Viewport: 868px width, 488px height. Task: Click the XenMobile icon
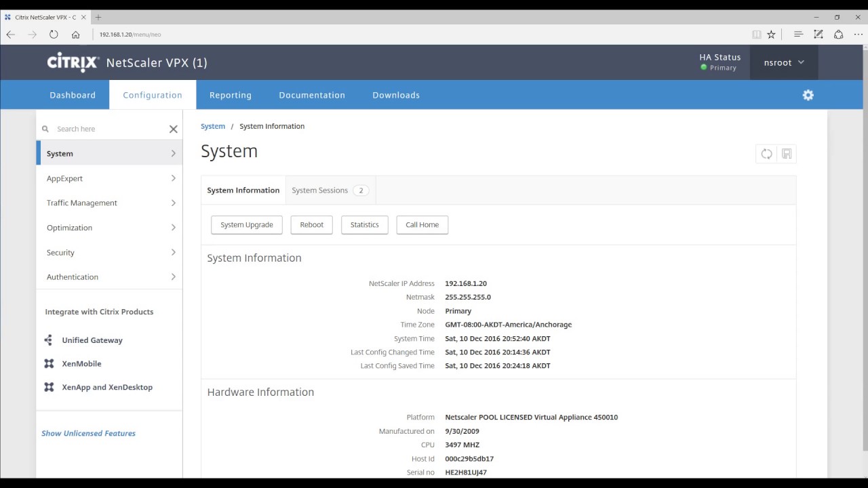[x=49, y=364]
